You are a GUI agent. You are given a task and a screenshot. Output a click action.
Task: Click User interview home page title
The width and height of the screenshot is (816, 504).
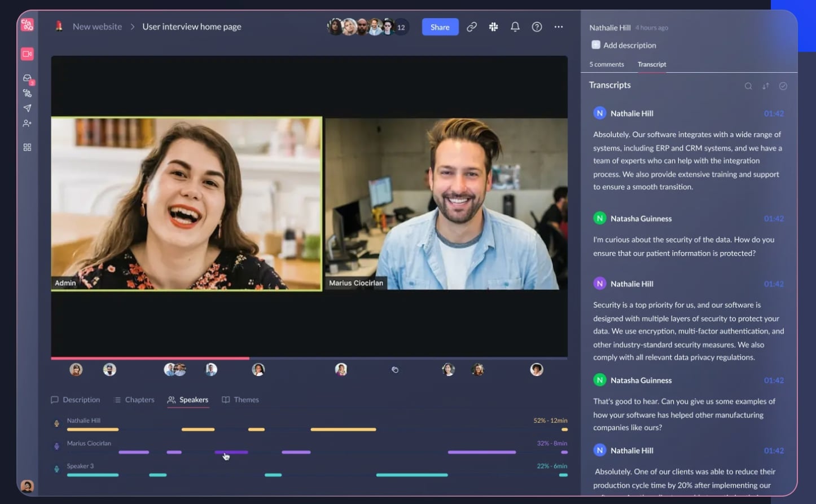(x=192, y=26)
